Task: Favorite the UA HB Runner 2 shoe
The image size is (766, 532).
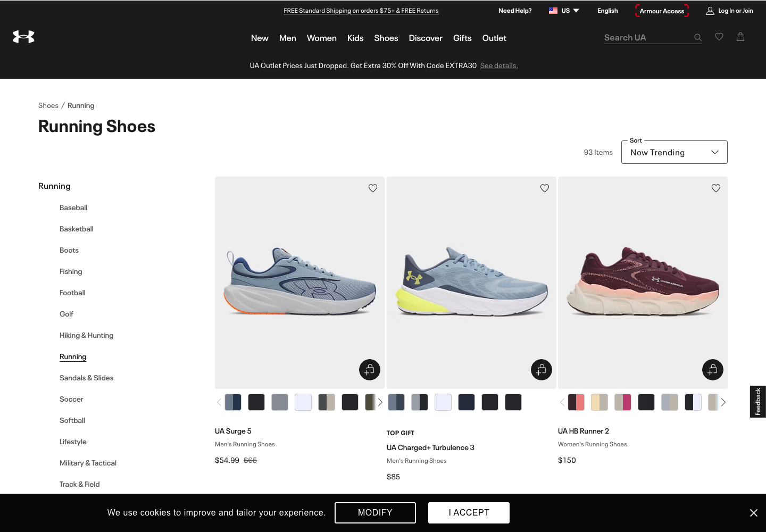Action: point(716,188)
